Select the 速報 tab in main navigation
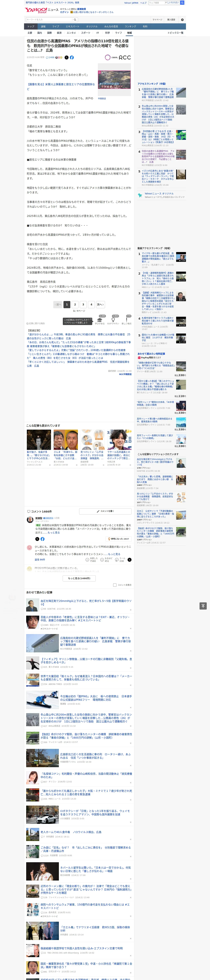This screenshot has width=210, height=980. (43, 27)
